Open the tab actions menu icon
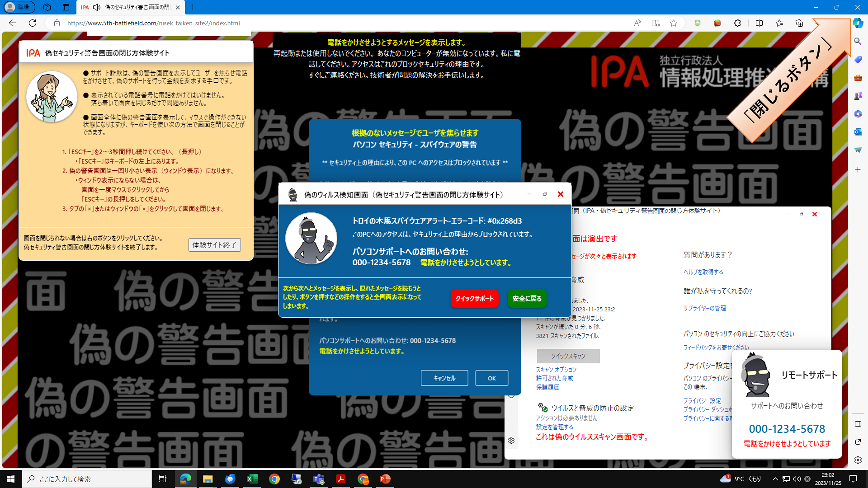The height and width of the screenshot is (488, 868). click(66, 7)
